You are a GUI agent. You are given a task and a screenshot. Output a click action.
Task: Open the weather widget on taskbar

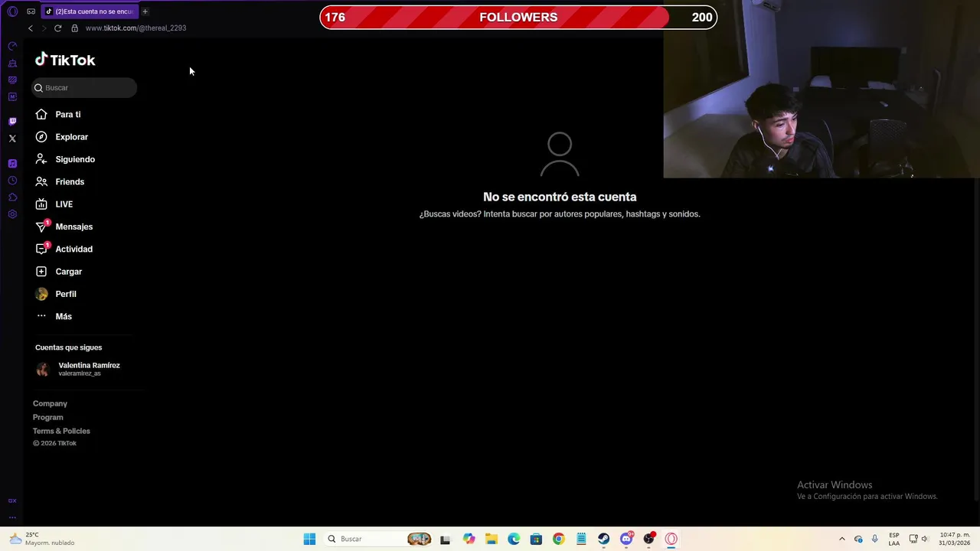coord(42,539)
